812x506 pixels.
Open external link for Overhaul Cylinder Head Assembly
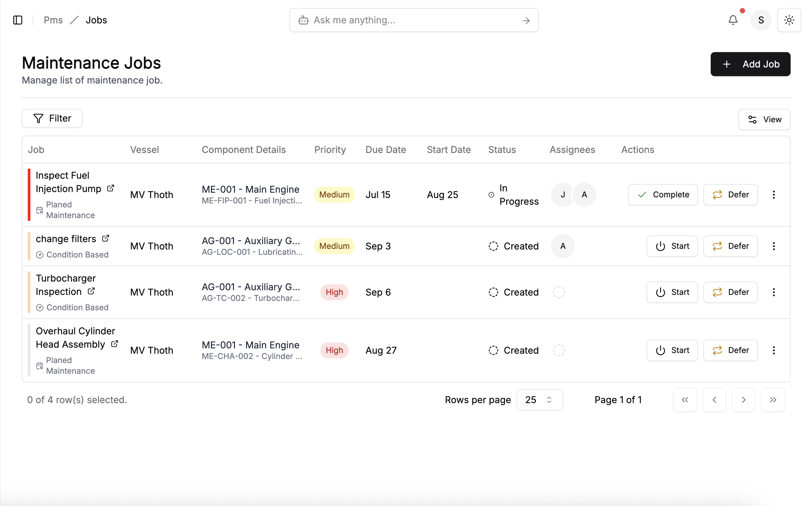tap(115, 344)
